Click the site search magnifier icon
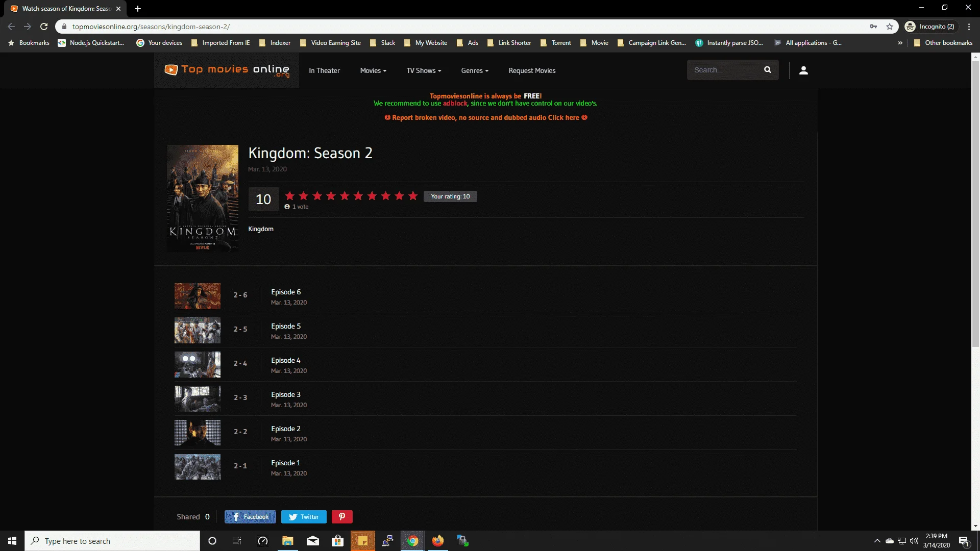980x551 pixels. pyautogui.click(x=767, y=70)
